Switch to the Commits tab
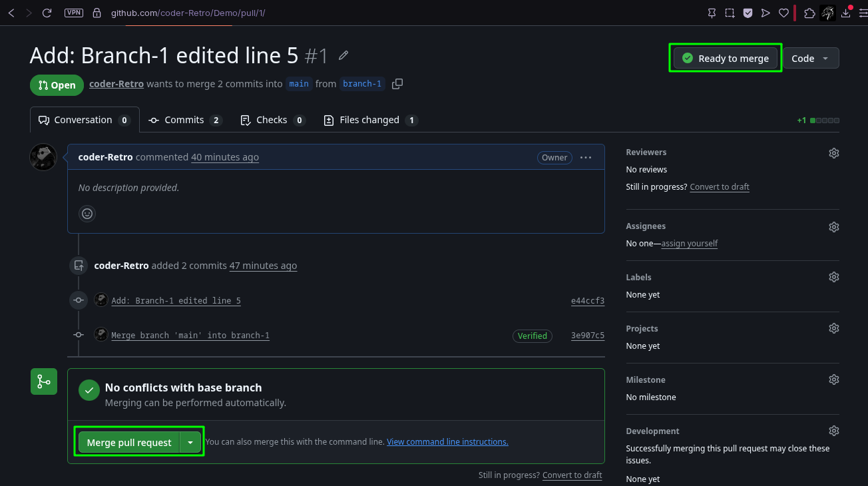 (x=185, y=120)
